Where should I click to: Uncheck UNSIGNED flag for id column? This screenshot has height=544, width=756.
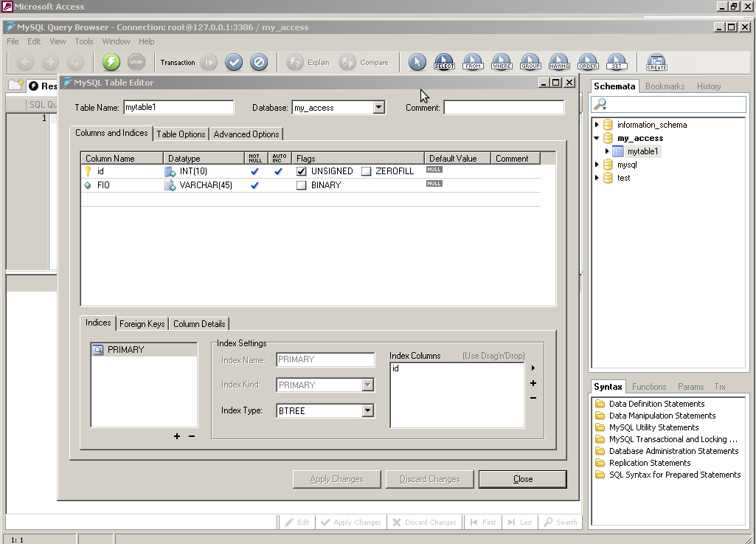click(x=302, y=171)
